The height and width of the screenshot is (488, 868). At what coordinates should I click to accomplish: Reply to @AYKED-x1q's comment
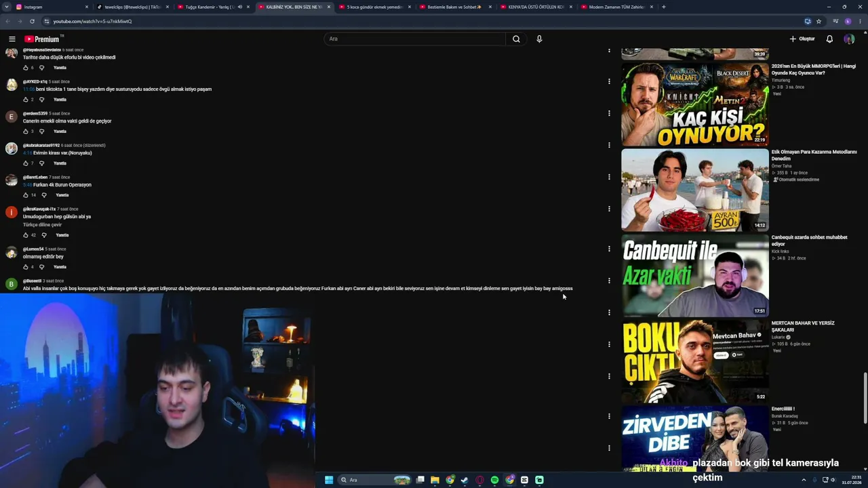point(60,100)
